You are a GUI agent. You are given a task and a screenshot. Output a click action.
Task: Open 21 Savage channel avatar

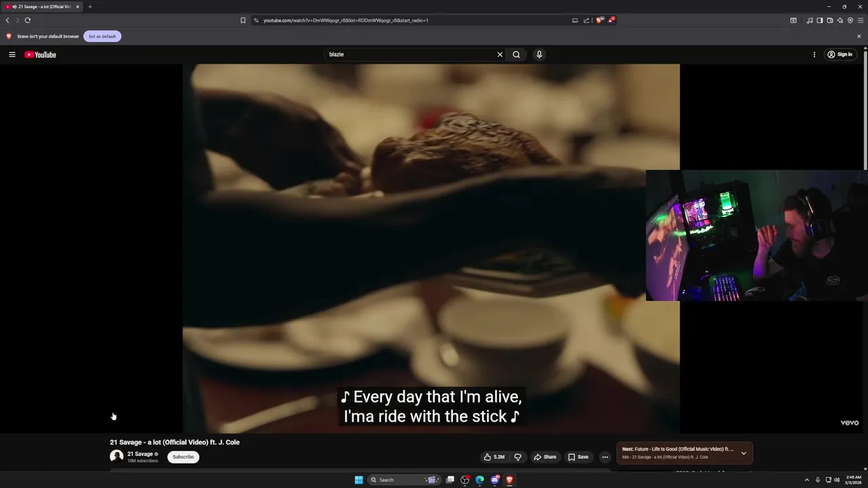point(117,457)
